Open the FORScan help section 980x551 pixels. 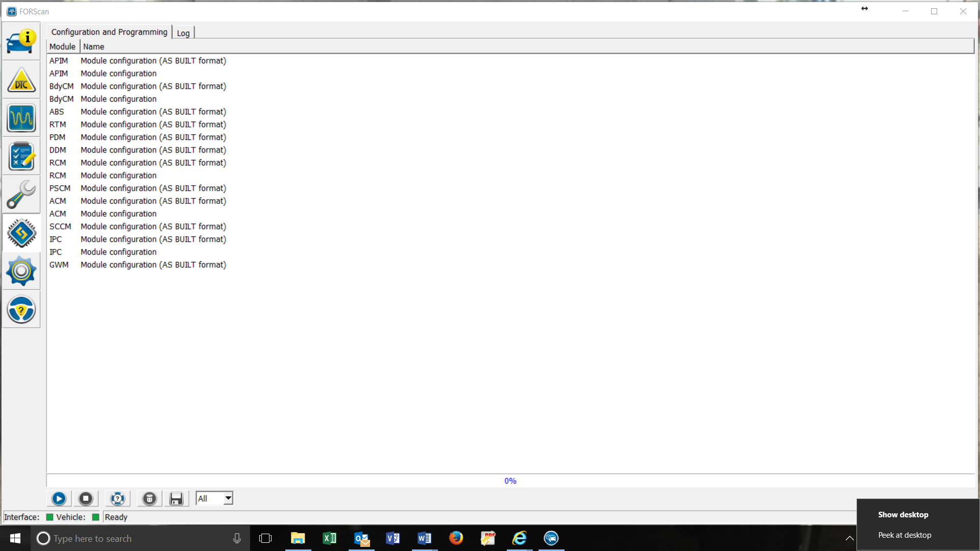click(21, 310)
